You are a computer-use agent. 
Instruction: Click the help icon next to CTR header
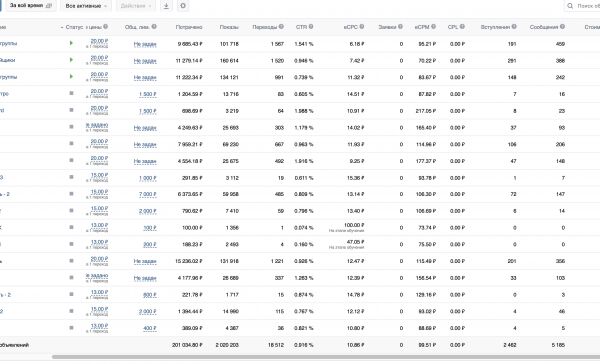311,26
